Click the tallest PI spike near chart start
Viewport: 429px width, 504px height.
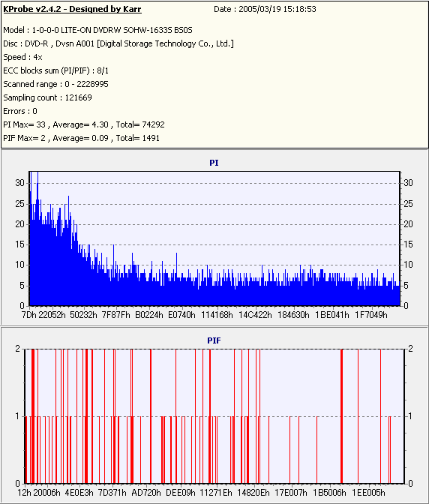[x=38, y=238]
